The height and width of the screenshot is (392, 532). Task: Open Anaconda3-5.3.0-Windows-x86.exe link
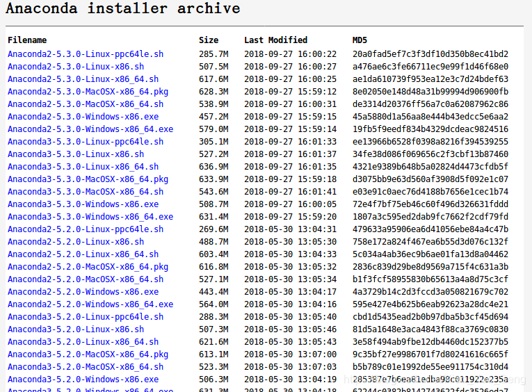(83, 204)
